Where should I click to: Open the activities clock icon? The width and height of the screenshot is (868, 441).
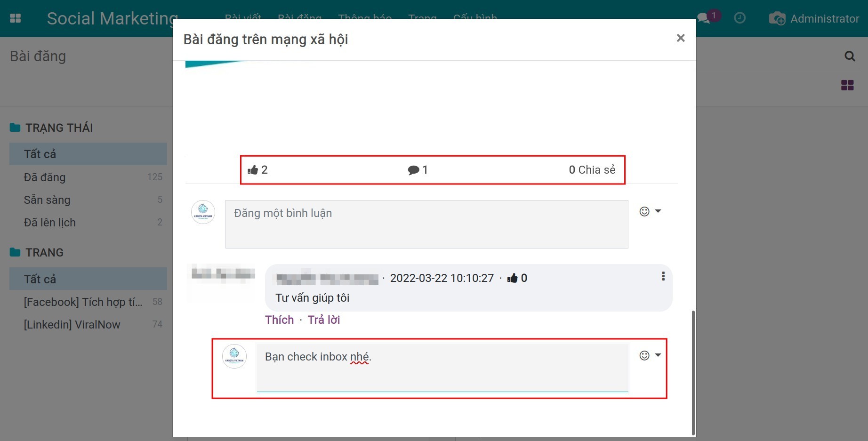(x=739, y=18)
